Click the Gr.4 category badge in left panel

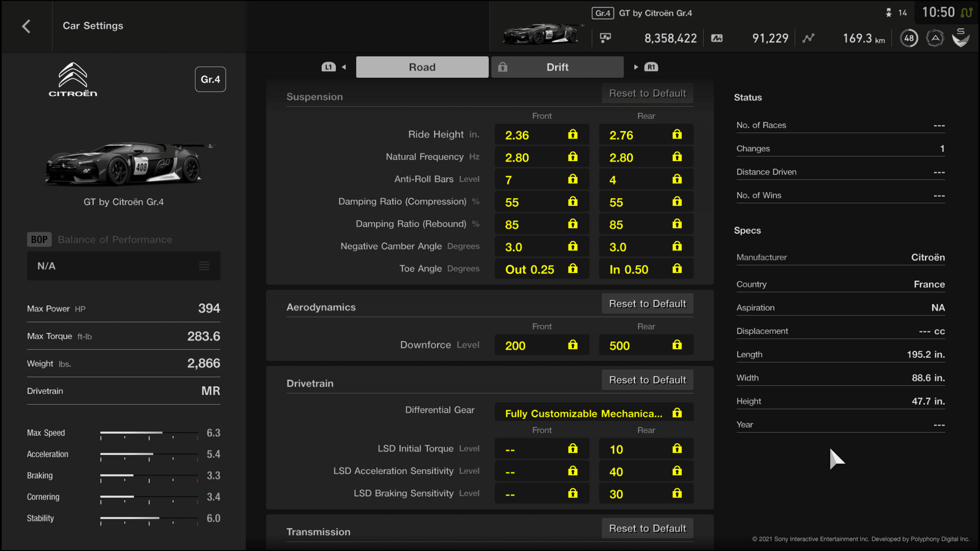point(210,79)
